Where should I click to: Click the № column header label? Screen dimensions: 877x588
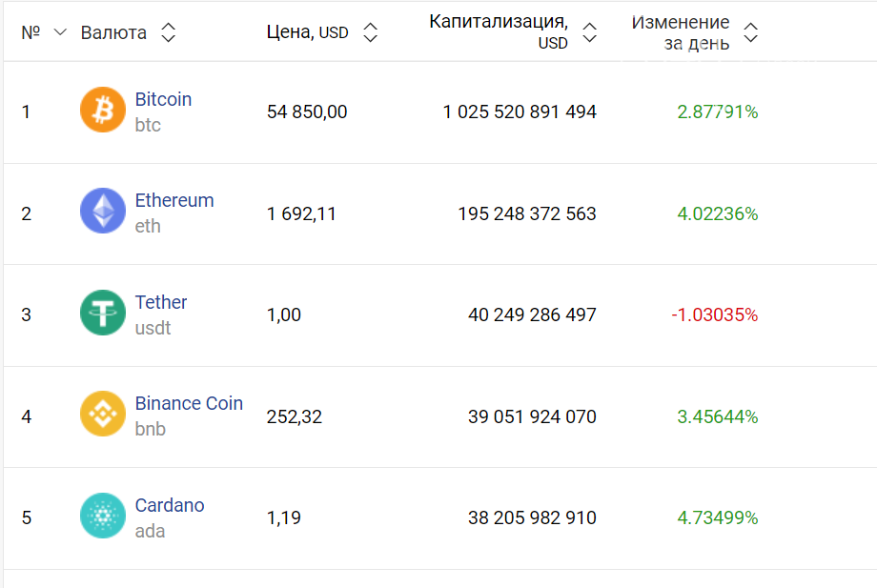tap(31, 32)
